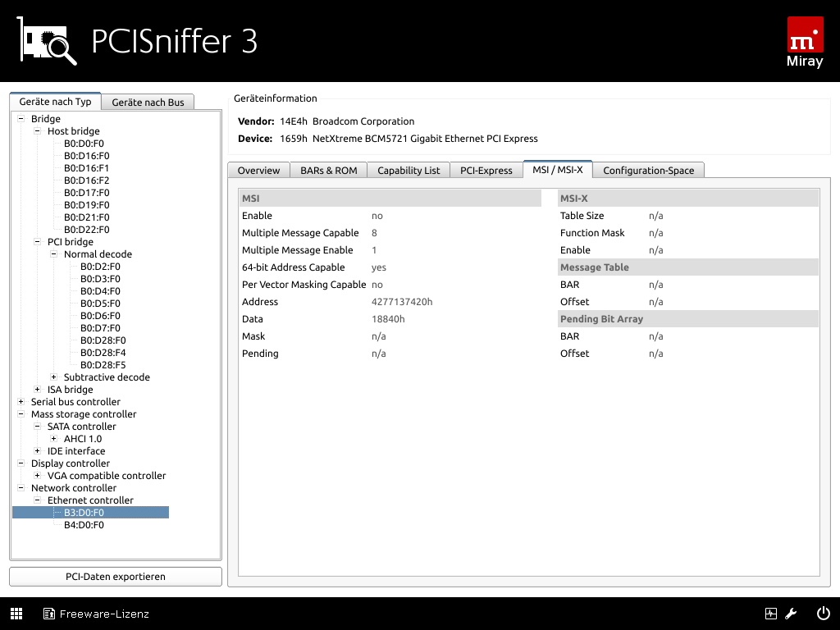Collapse the Normal decode node
Screen dimensions: 840x630
pos(53,254)
